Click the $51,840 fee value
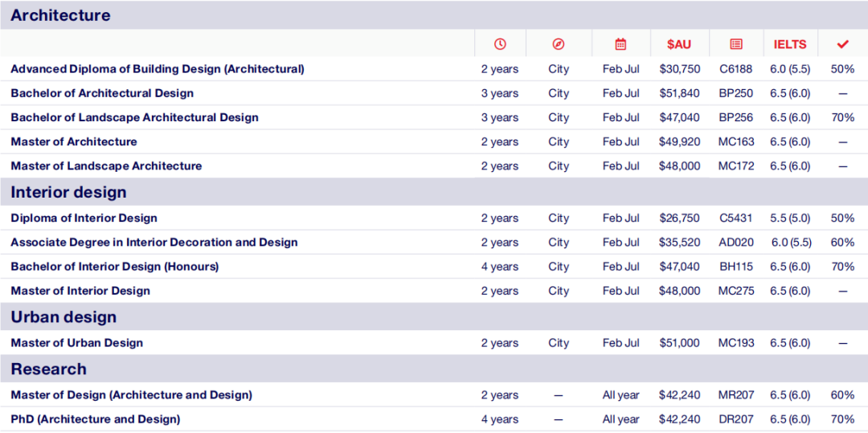The height and width of the screenshot is (433, 868). pyautogui.click(x=680, y=93)
